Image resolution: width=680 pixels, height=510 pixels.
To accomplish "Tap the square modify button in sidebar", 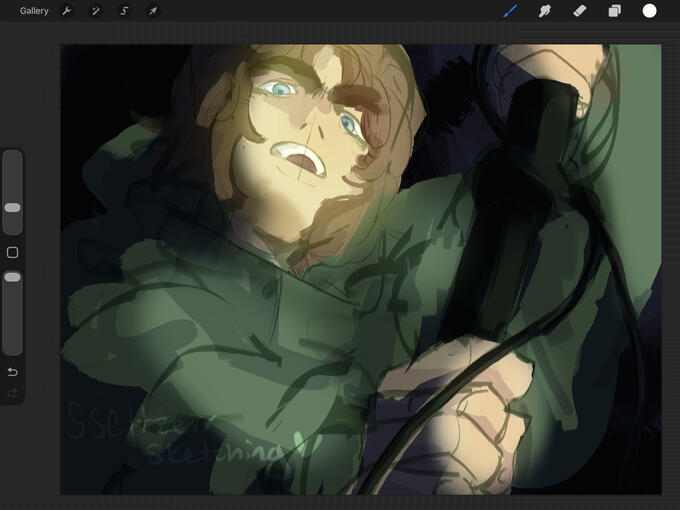I will [12, 252].
